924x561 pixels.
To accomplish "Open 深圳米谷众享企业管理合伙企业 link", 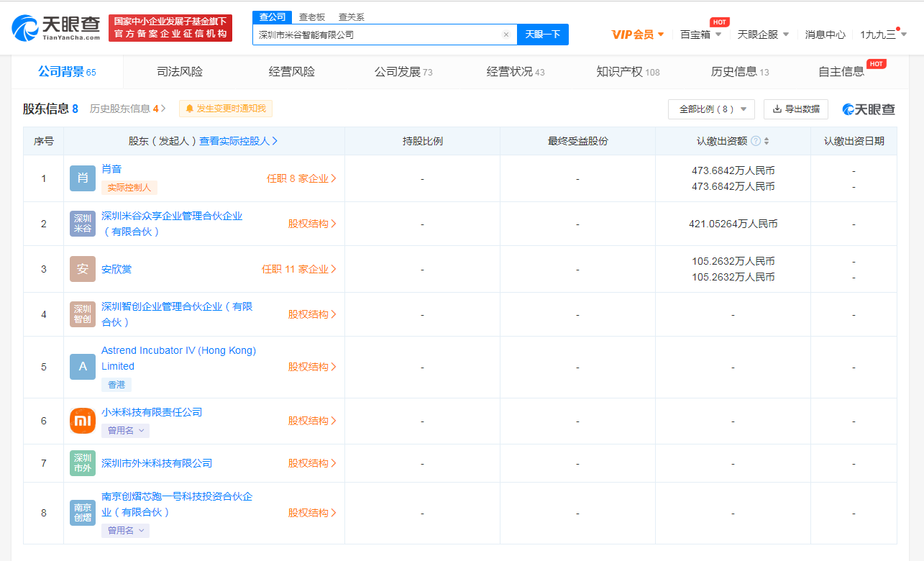I will 172,224.
